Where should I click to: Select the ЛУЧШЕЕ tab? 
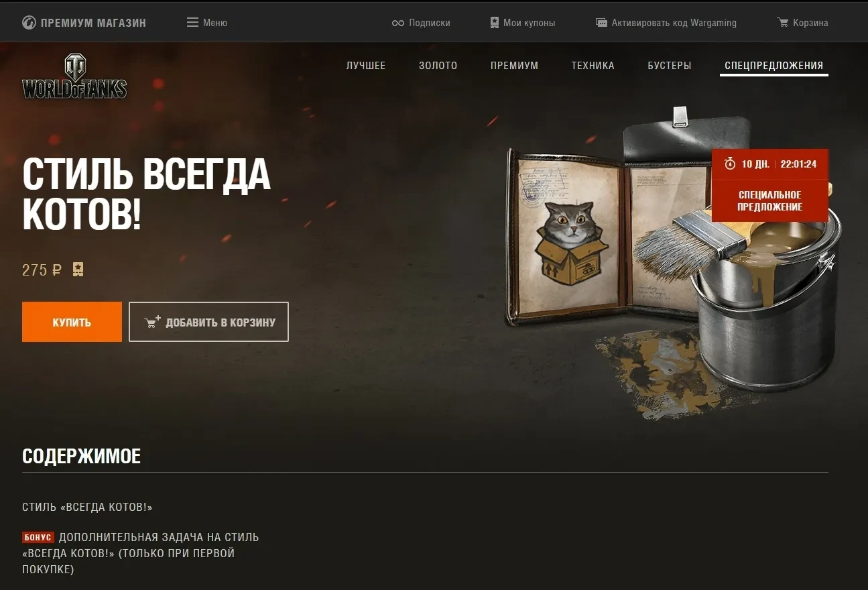coord(366,66)
